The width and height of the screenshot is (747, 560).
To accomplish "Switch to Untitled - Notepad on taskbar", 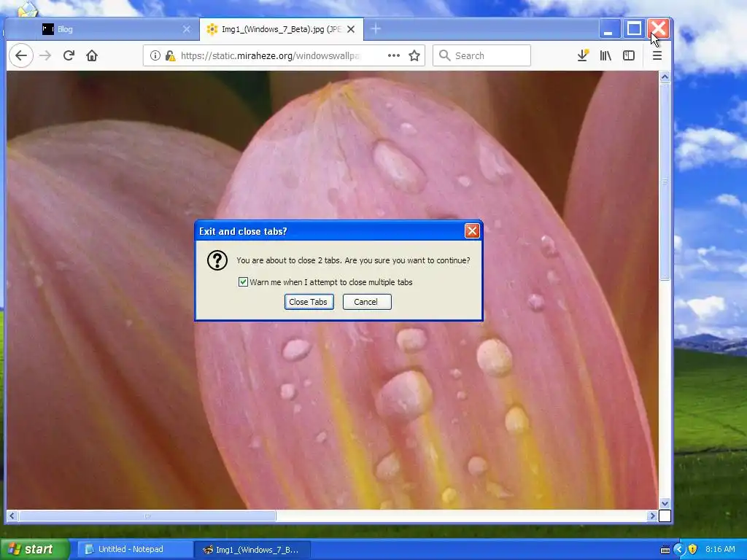I will 134,550.
